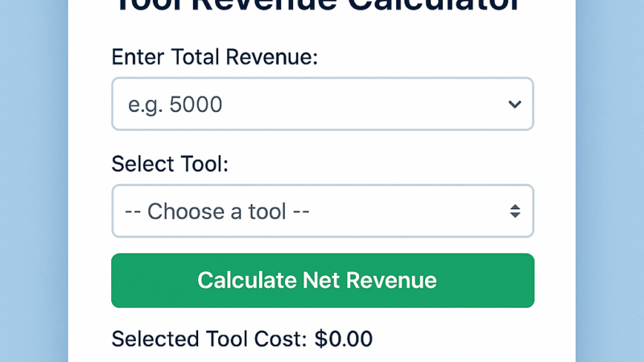Image resolution: width=644 pixels, height=362 pixels.
Task: Click the Enter Total Revenue input field
Action: [x=322, y=104]
